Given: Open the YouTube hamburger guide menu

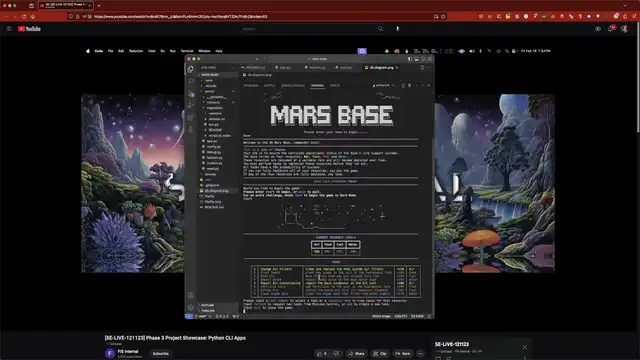Looking at the screenshot, I should click(9, 29).
